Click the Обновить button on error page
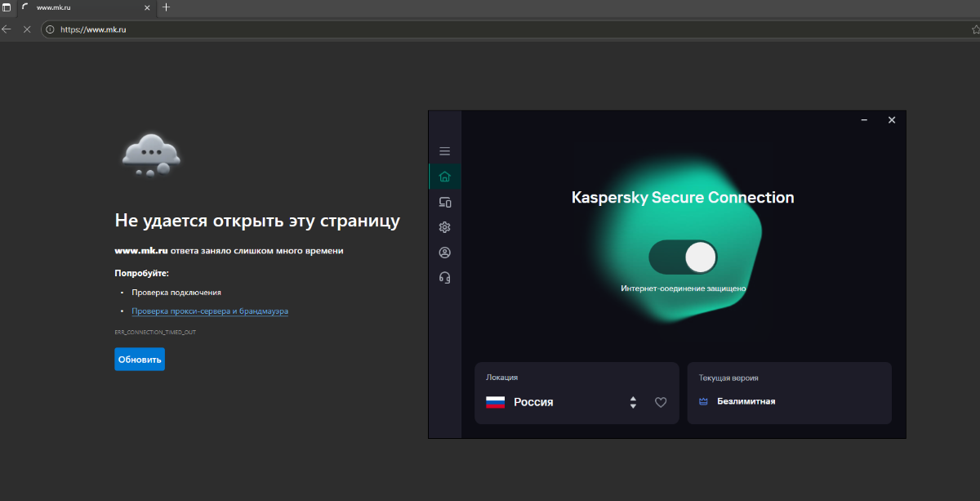Viewport: 980px width, 501px height. click(x=140, y=359)
